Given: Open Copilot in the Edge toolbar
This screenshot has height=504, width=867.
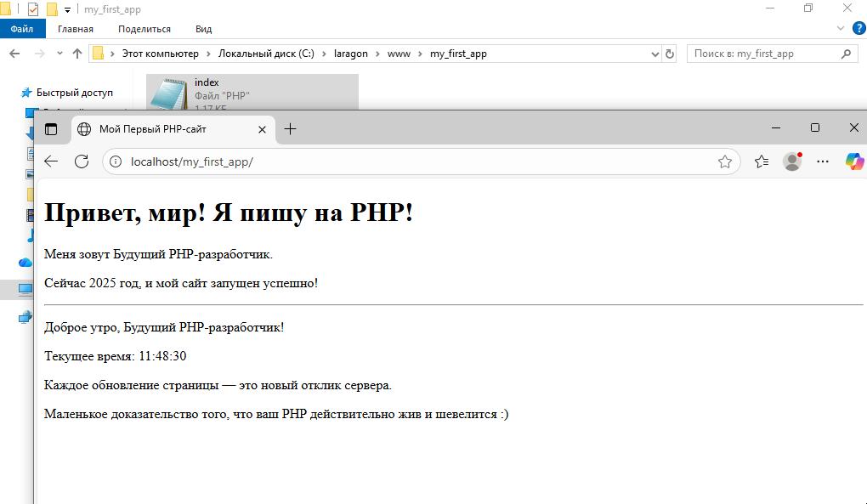Looking at the screenshot, I should [x=853, y=161].
